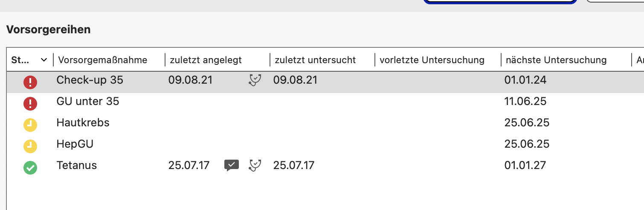The width and height of the screenshot is (644, 210).
Task: Select the HepGU list entry
Action: (75, 144)
